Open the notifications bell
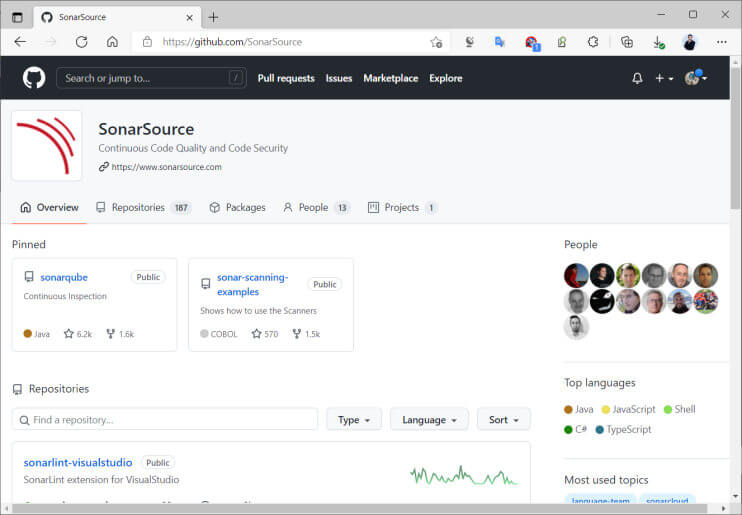The width and height of the screenshot is (742, 515). pos(637,78)
